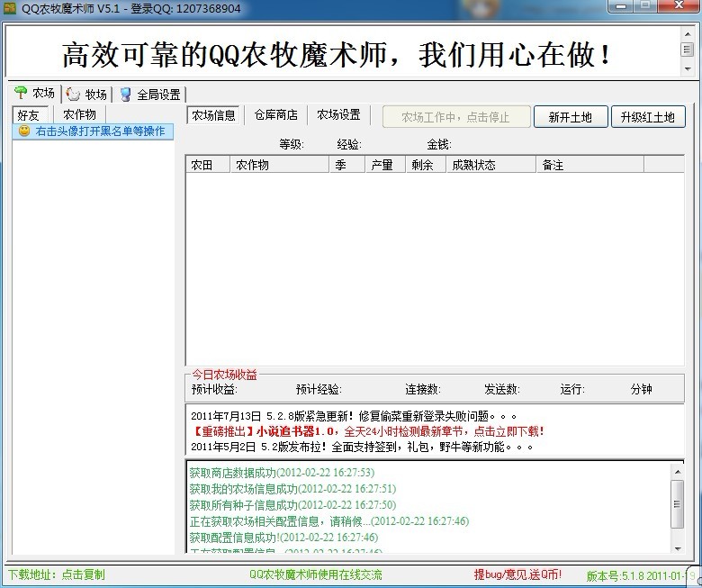Click the farm tab tree icon
702x588 pixels.
click(x=21, y=94)
